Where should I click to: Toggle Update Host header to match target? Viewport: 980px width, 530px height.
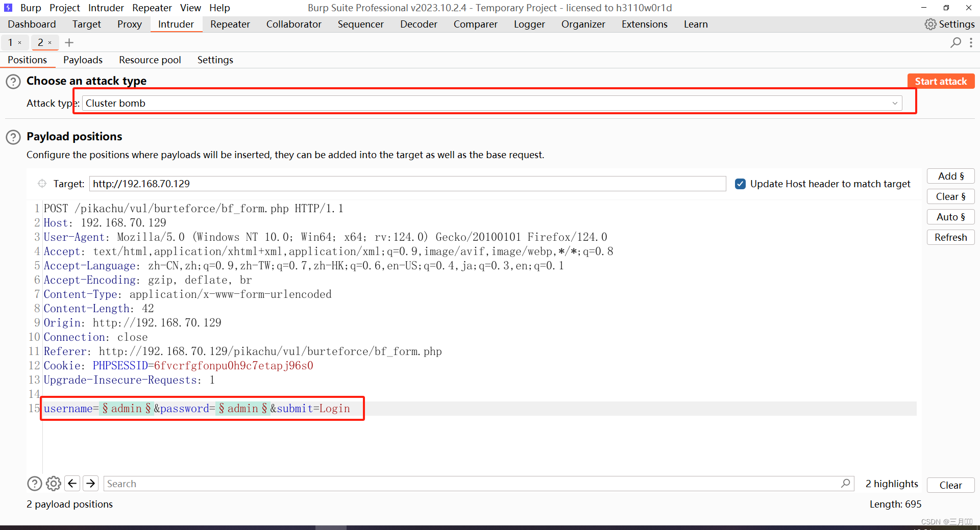740,184
